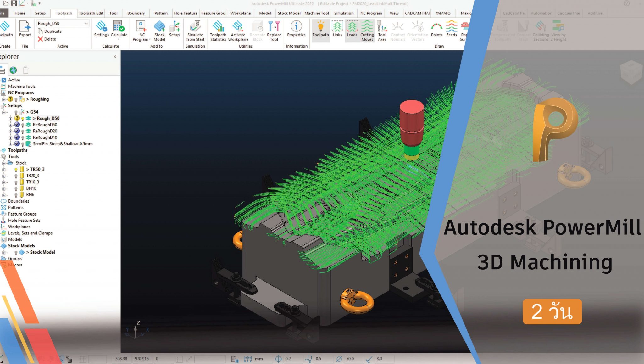The width and height of the screenshot is (644, 364).
Task: Click Delete in the Active group
Action: [49, 39]
